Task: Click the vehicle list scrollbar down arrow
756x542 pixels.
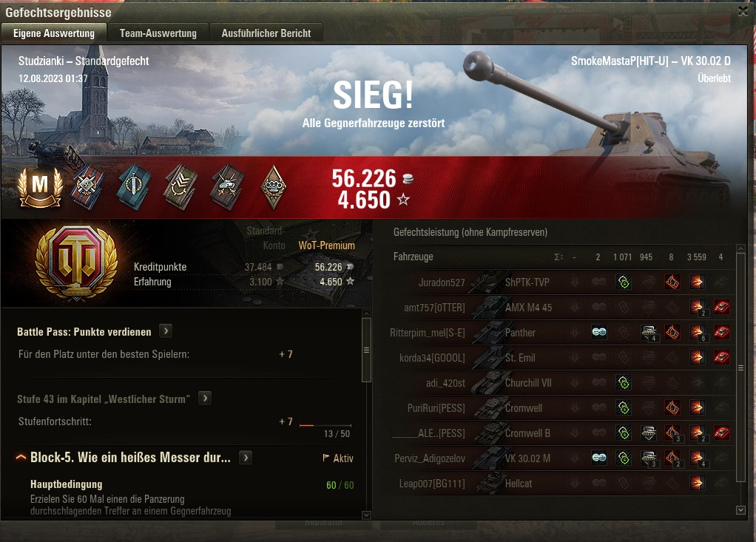Action: pos(741,509)
